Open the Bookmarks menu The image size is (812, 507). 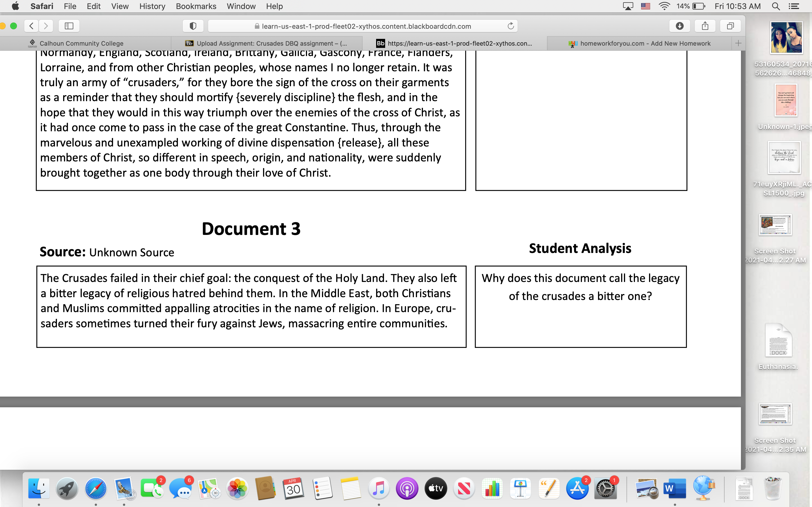196,6
